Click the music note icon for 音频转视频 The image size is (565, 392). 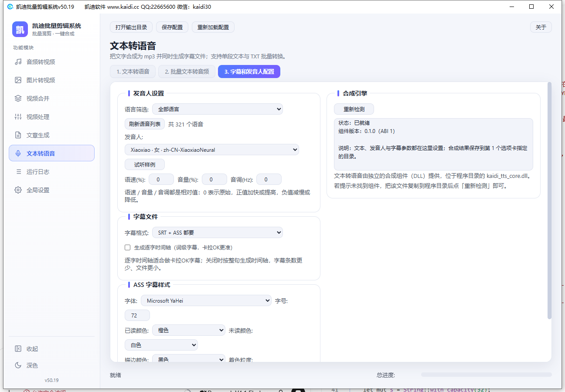coord(18,62)
